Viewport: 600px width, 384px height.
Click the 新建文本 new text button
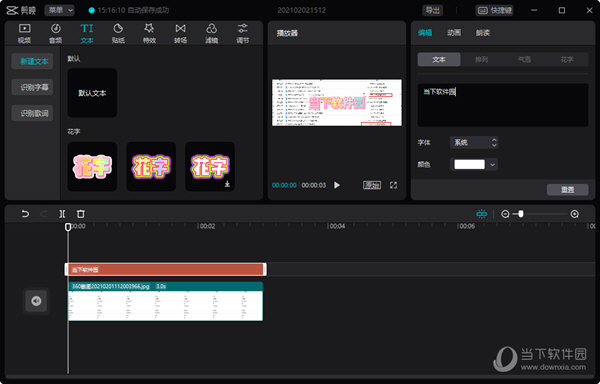coord(33,61)
